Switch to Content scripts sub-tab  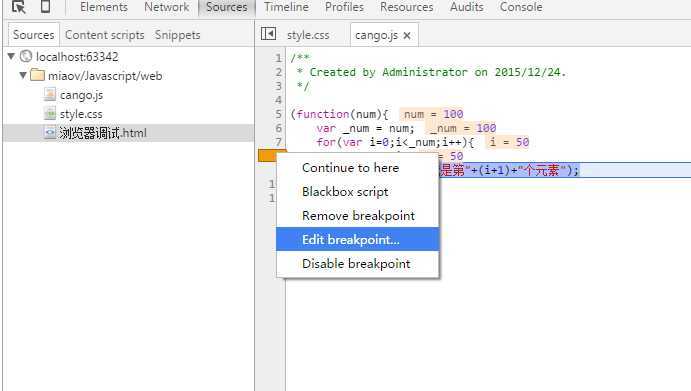tap(104, 35)
